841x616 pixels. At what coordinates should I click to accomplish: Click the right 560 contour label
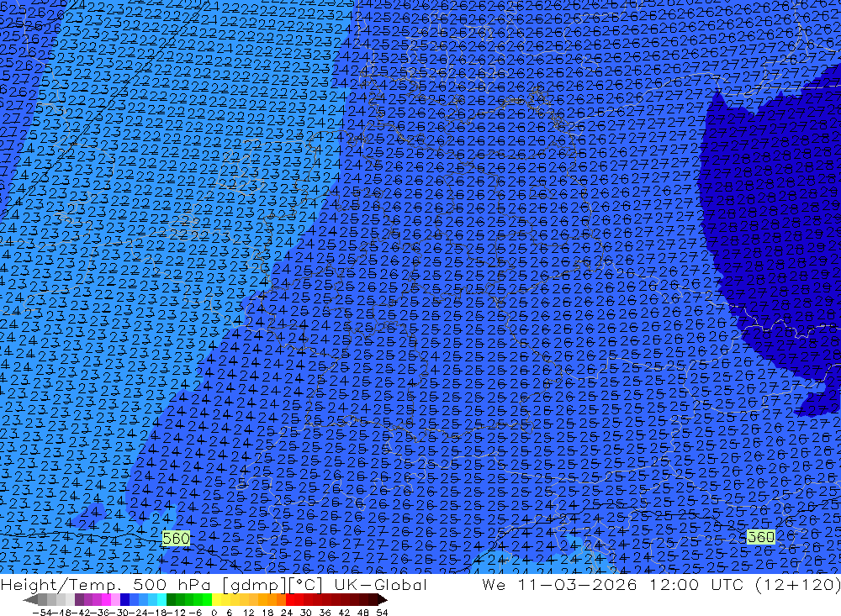tap(760, 537)
